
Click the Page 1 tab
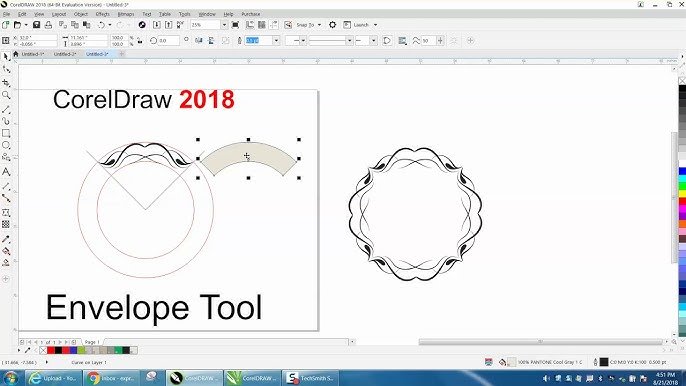pos(92,342)
